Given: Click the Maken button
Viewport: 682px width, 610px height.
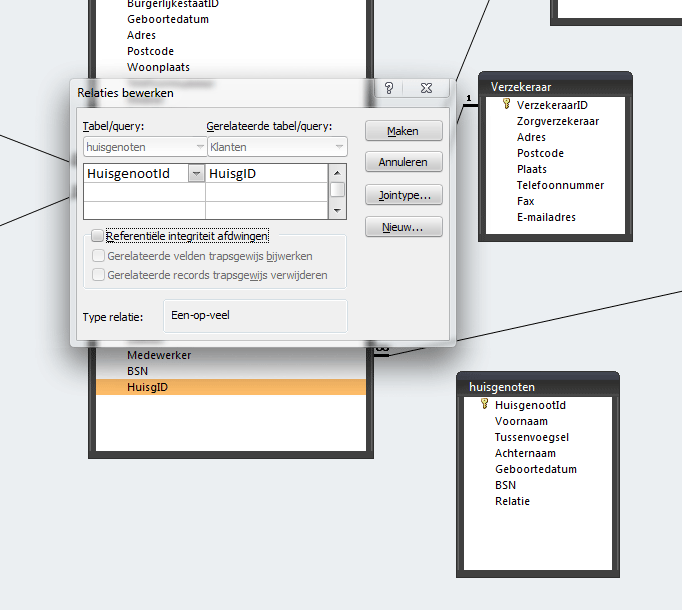Looking at the screenshot, I should point(404,131).
